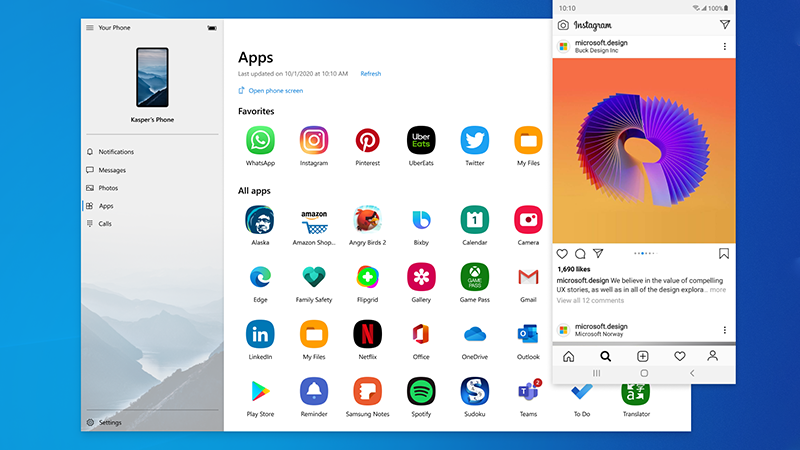Open Family Safety app
Image resolution: width=800 pixels, height=450 pixels.
[x=314, y=277]
